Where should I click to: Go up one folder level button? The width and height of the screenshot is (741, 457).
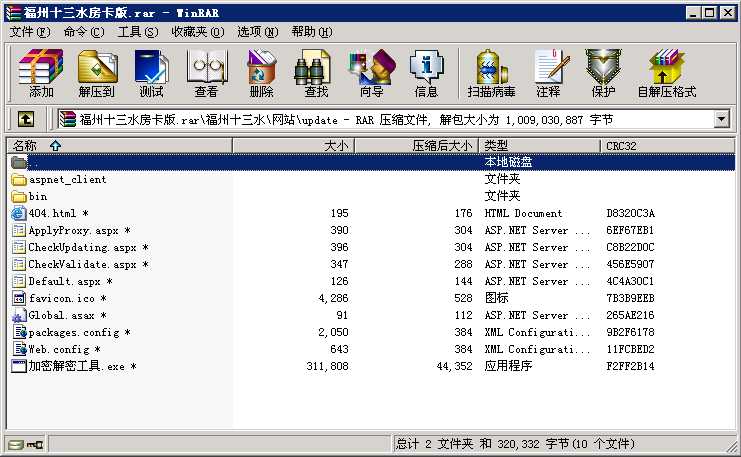[x=26, y=119]
